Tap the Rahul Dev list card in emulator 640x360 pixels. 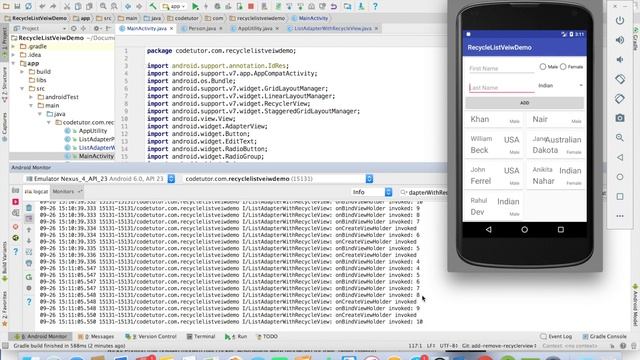point(495,206)
